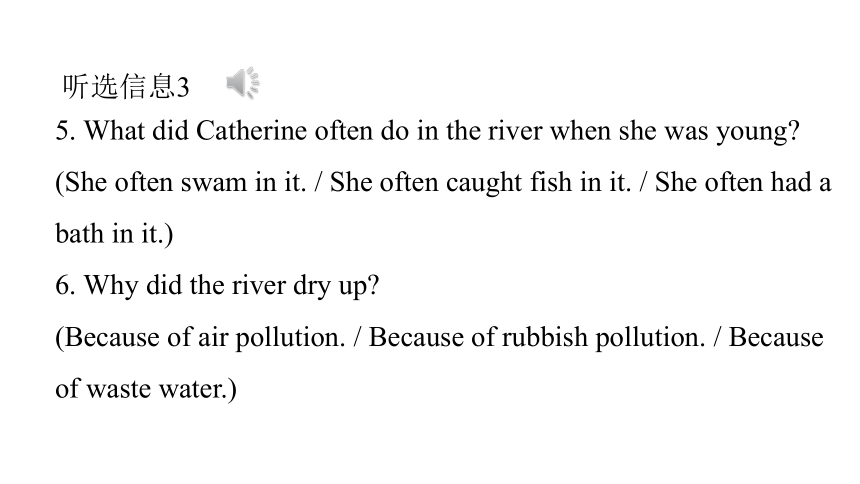Click the word 'young?' ending question 5
The image size is (860, 484).
tap(758, 133)
